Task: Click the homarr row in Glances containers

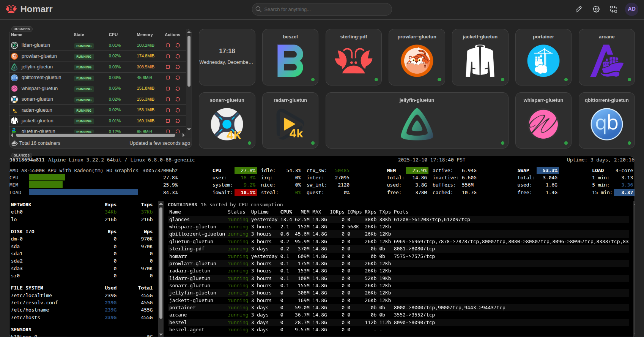Action: [398, 256]
